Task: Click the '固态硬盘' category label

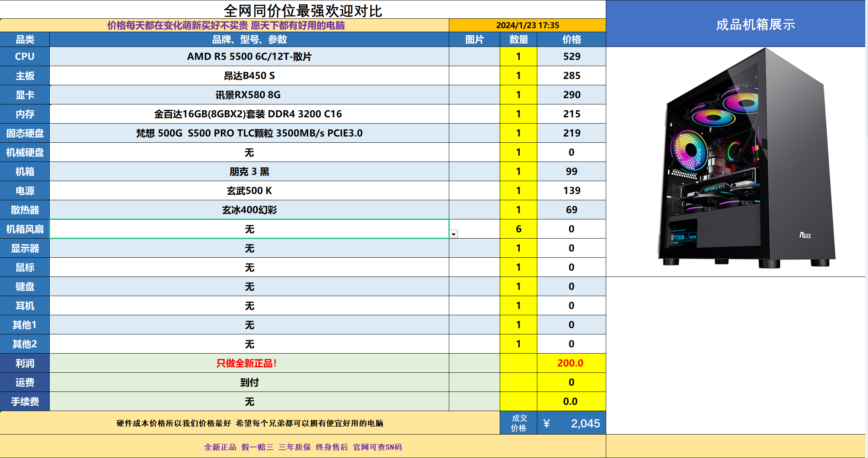Action: point(25,133)
